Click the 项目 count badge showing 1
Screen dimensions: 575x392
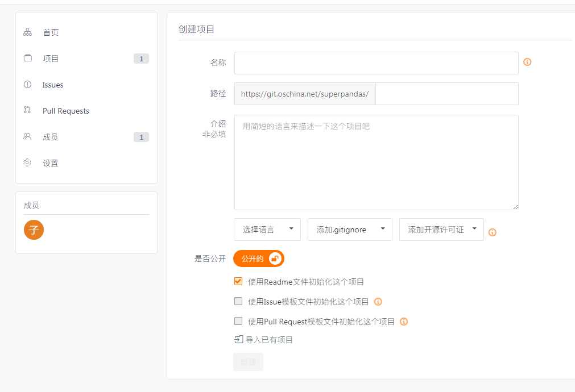[141, 59]
